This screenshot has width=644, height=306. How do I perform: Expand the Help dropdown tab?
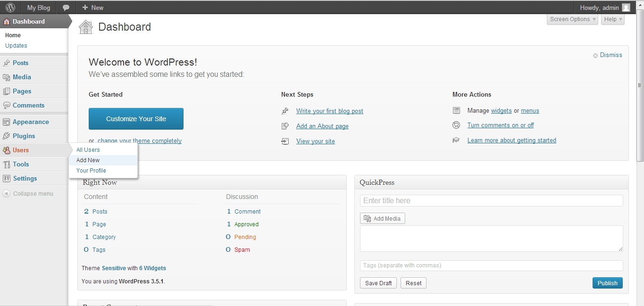point(613,19)
